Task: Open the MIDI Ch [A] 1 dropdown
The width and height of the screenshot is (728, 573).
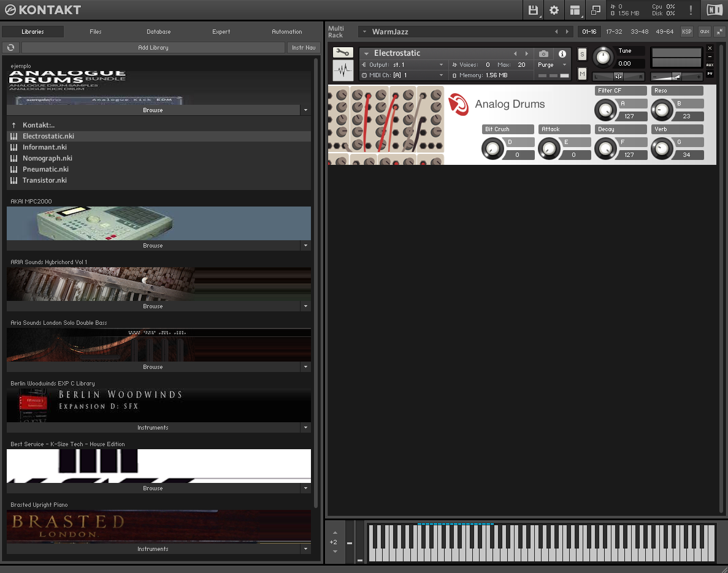Action: click(404, 75)
